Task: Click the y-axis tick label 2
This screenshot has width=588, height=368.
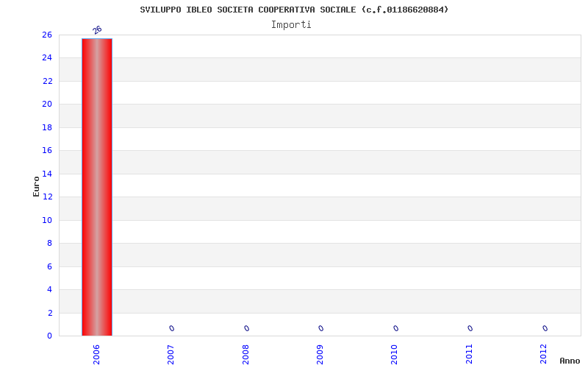Action: 49,314
